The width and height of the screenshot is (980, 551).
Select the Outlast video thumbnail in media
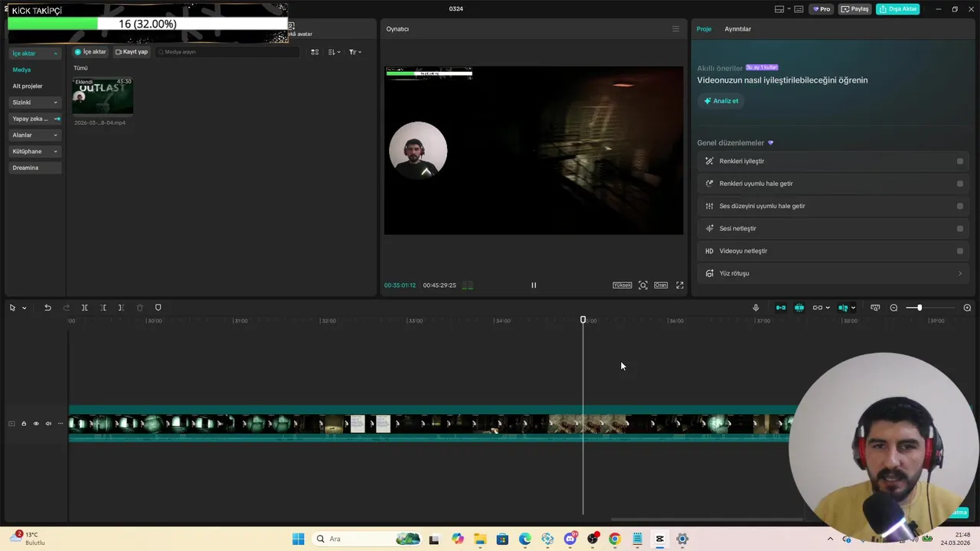coord(103,96)
